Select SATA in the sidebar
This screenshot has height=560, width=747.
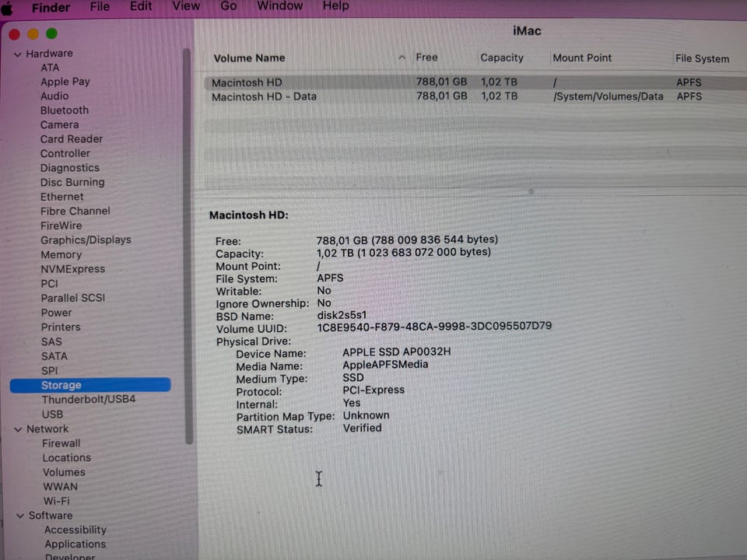coord(54,356)
